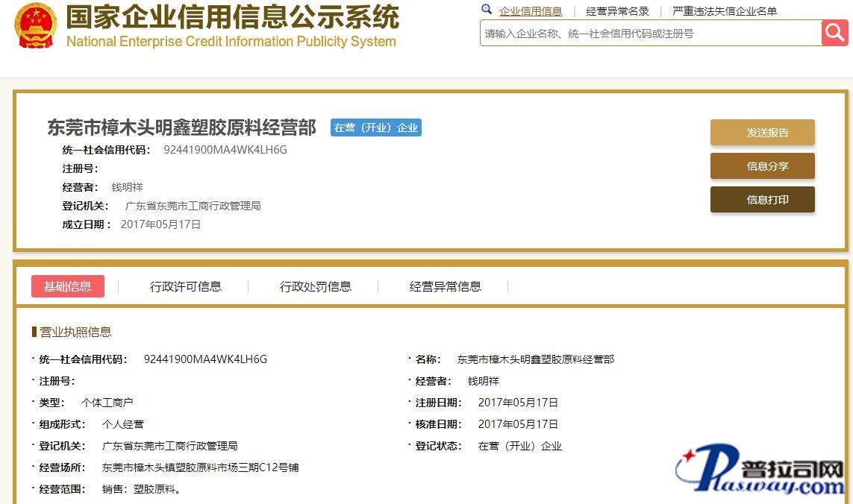Screen dimensions: 853x504
Task: Open the 经营异常名录 search category
Action: 617,11
